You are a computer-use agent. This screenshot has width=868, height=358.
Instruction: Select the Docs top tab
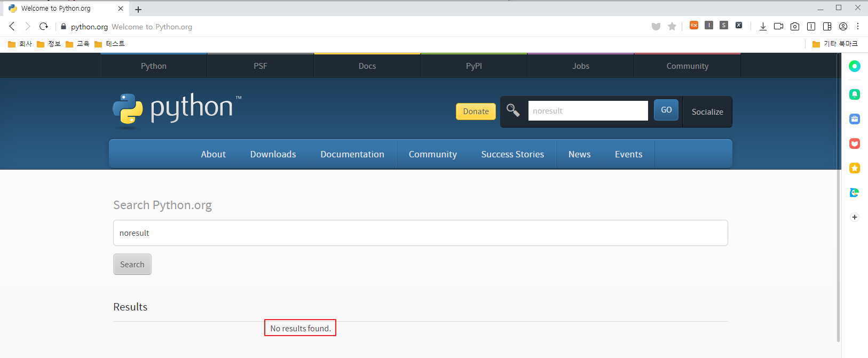tap(367, 66)
